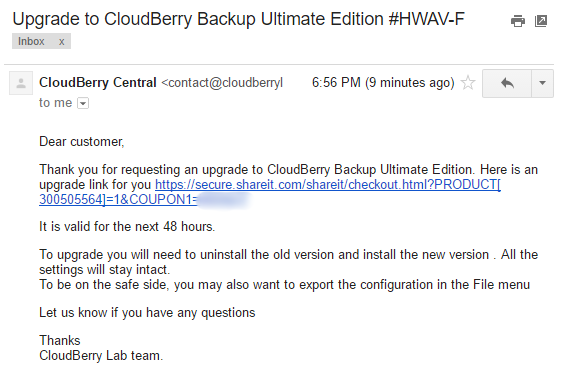This screenshot has width=583, height=378.
Task: Click the 'to me' recipient text
Action: pos(55,103)
